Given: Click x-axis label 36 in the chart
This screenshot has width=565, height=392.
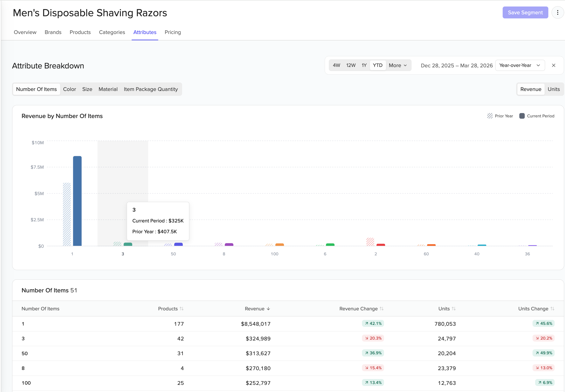Looking at the screenshot, I should click(x=527, y=254).
